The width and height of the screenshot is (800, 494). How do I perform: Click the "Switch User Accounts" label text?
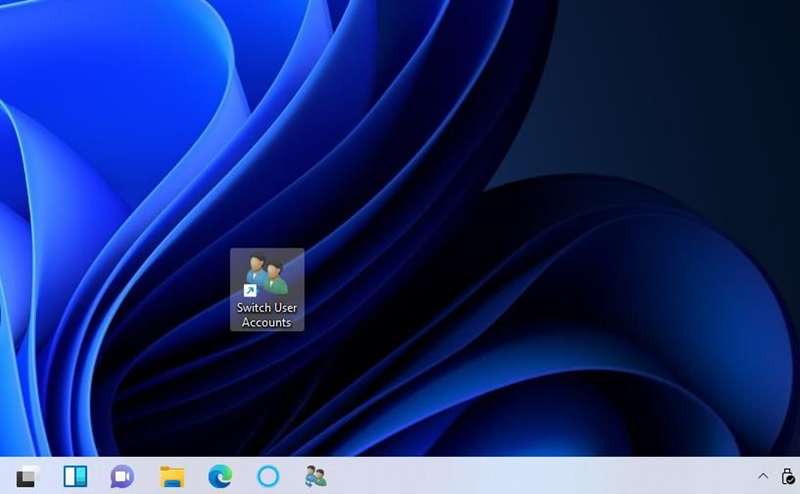(x=267, y=315)
